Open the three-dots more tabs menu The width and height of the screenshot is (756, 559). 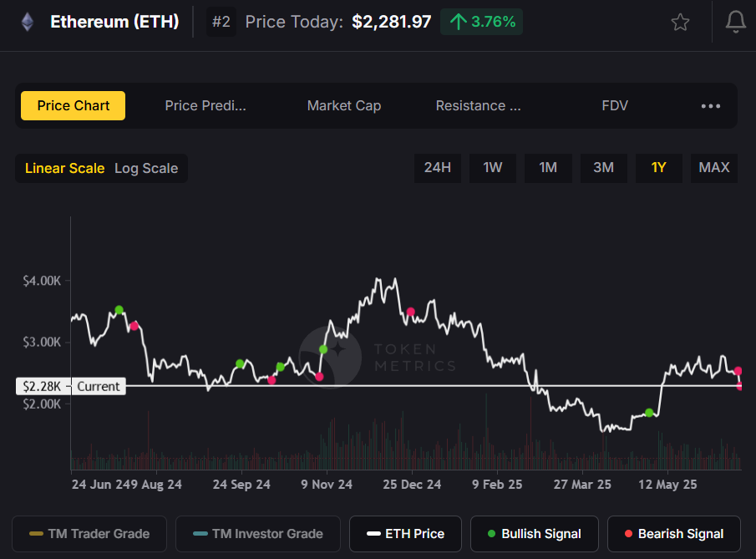click(x=711, y=106)
